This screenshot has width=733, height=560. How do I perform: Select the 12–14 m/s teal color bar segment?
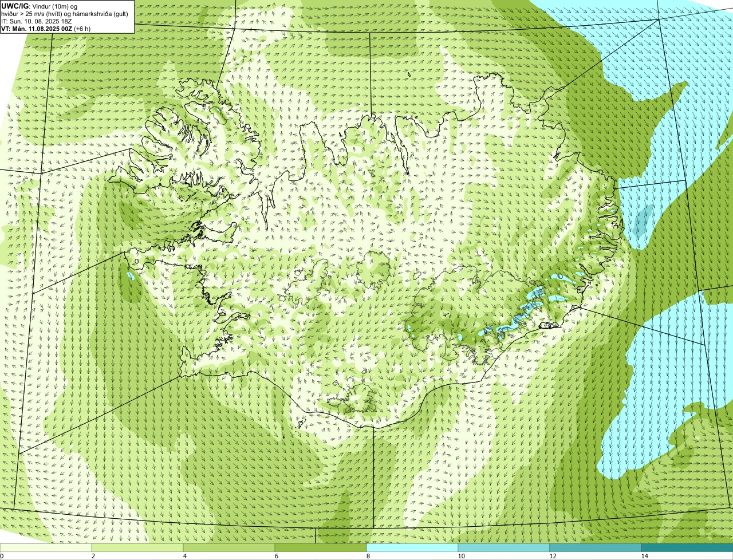596,547
